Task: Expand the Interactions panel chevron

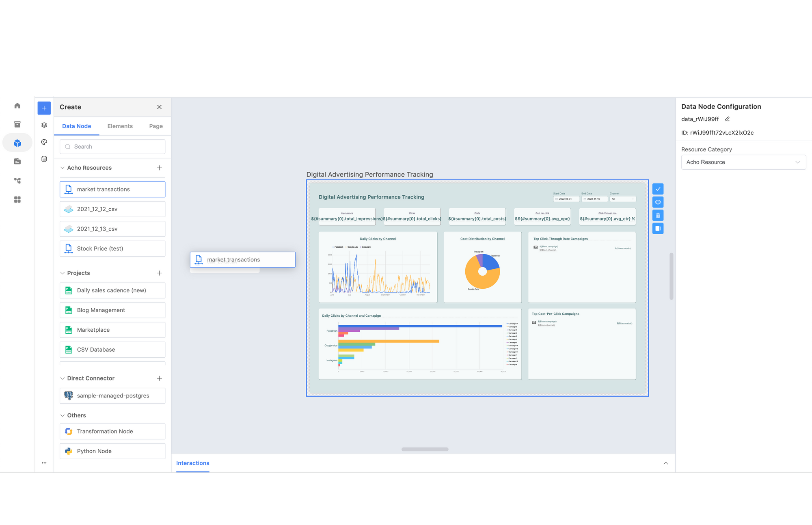Action: (665, 463)
